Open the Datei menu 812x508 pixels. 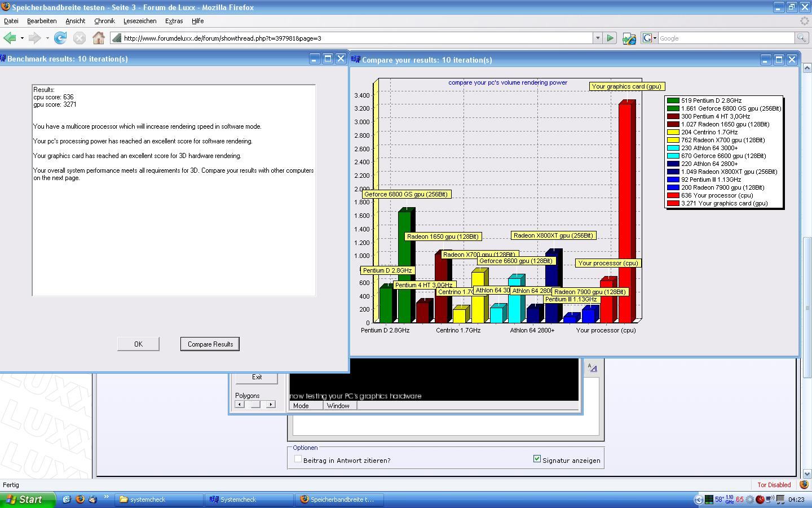click(x=11, y=21)
